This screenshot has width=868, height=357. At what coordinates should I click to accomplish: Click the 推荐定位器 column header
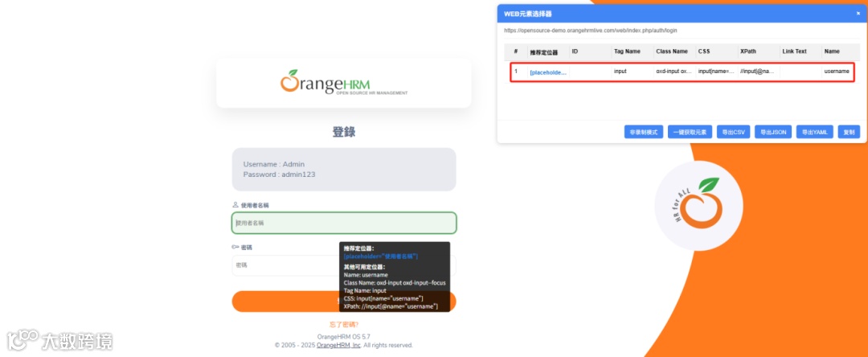pos(543,52)
